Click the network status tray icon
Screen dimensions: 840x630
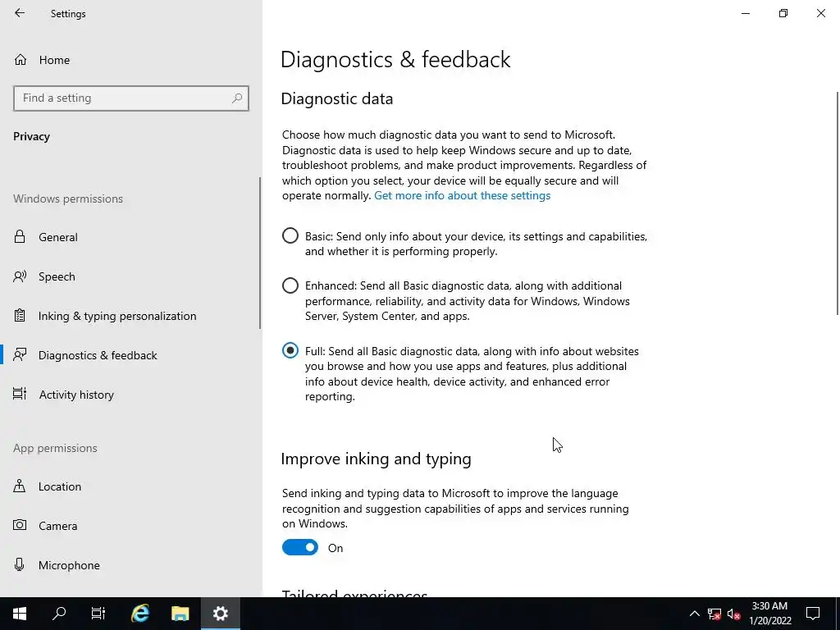point(714,614)
